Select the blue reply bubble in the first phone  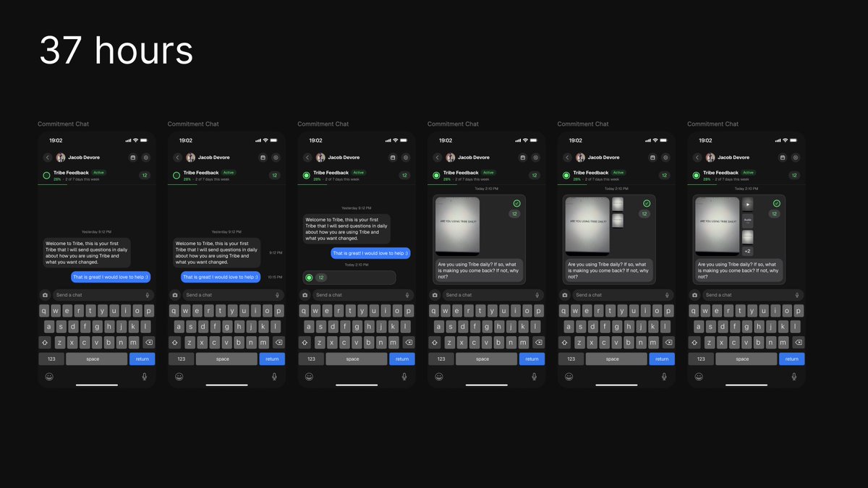pos(111,277)
